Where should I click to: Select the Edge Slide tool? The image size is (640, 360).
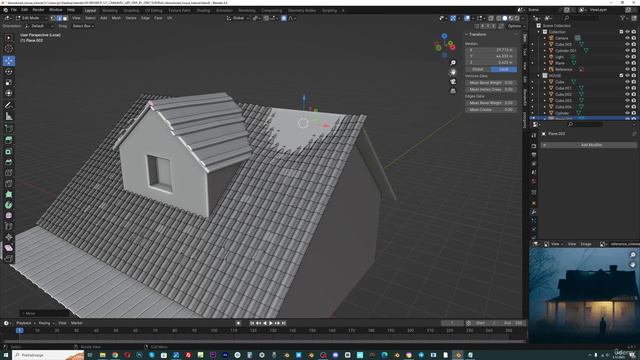(9, 226)
